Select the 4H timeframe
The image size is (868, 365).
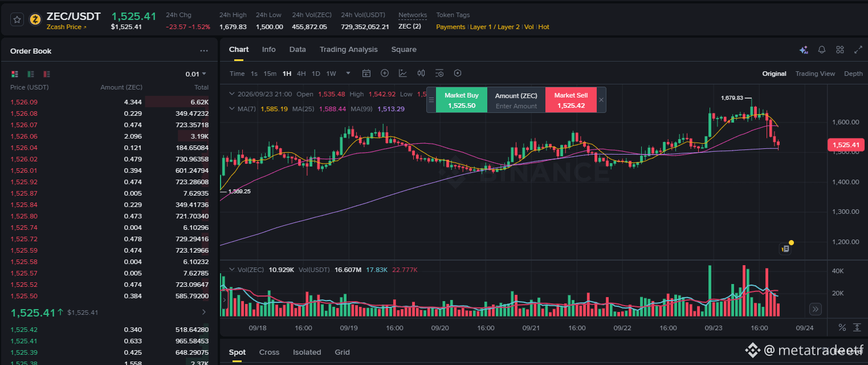click(301, 74)
